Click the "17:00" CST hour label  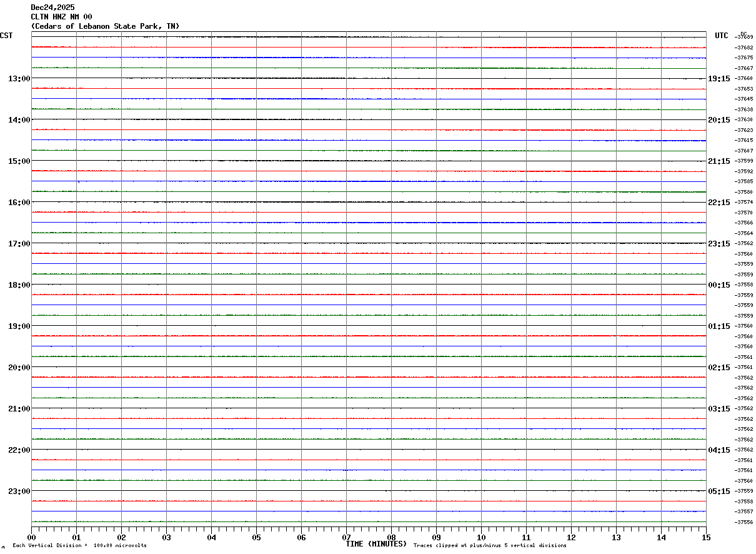(x=19, y=244)
